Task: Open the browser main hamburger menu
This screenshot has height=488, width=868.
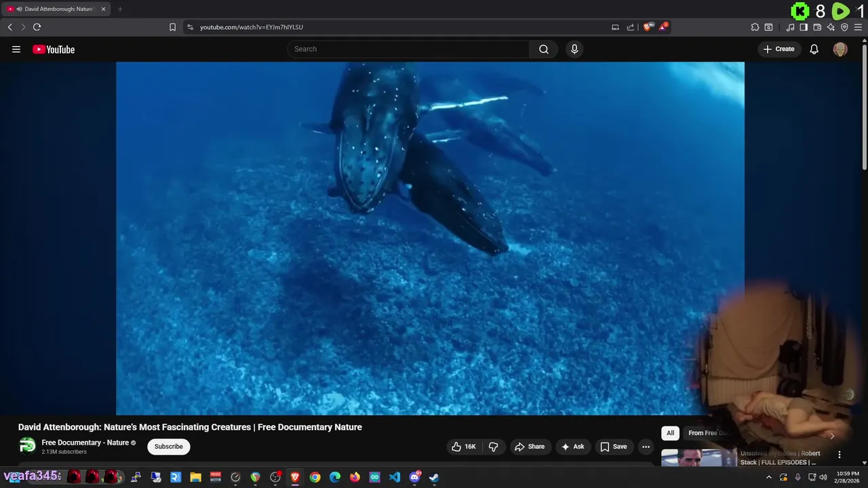Action: (858, 27)
